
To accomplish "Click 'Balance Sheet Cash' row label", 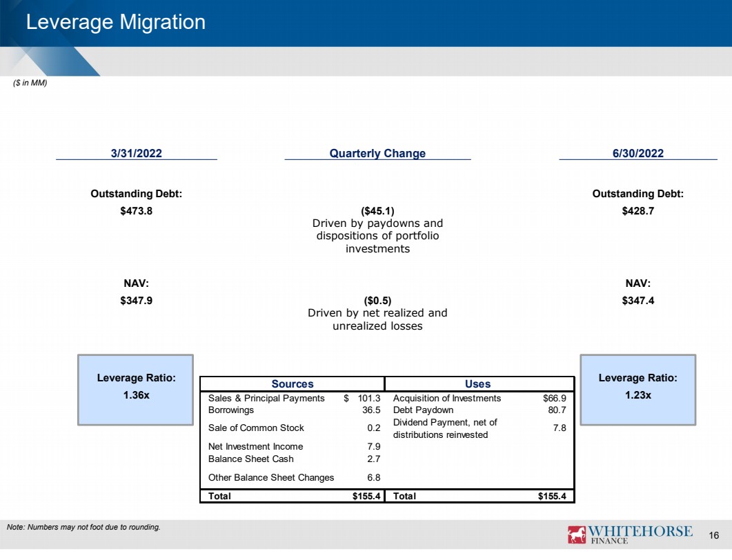I will (x=250, y=459).
